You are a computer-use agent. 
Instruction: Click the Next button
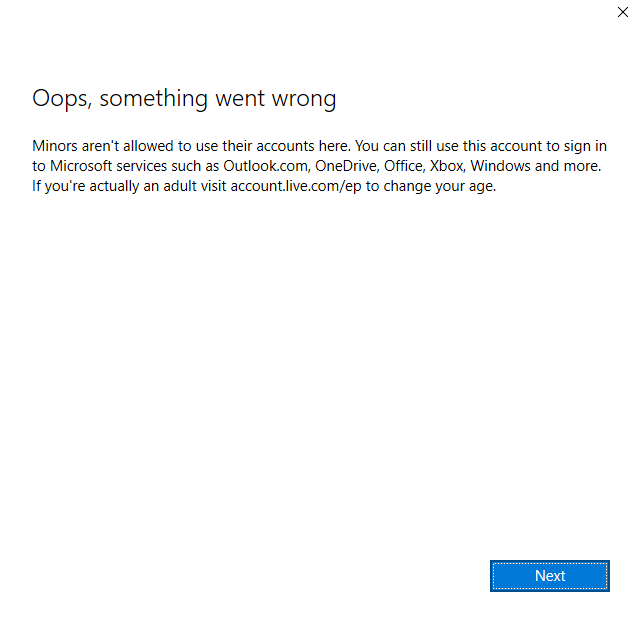550,576
